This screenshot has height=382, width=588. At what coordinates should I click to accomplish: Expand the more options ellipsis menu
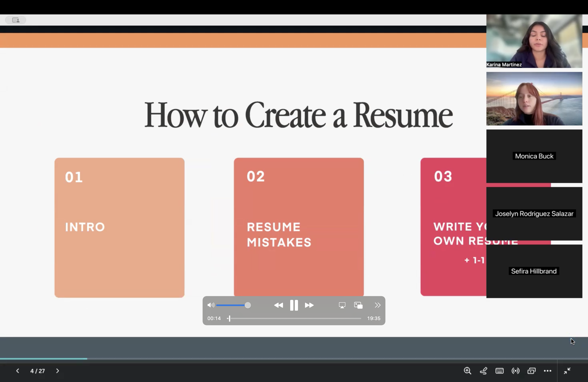(548, 371)
